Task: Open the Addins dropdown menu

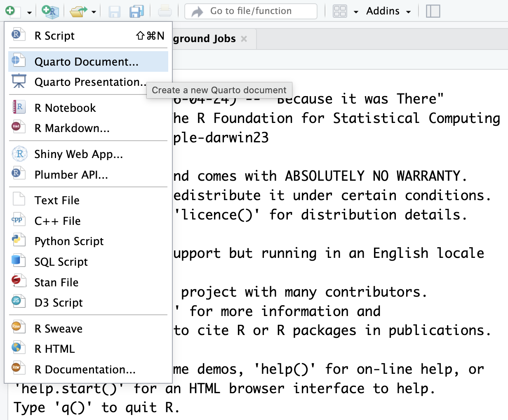Action: [x=388, y=11]
